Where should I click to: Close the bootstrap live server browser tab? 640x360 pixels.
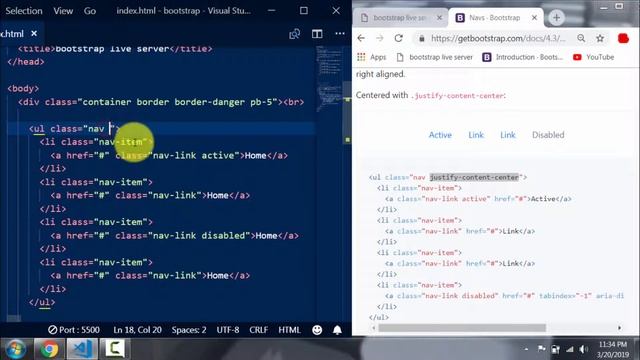tap(439, 18)
